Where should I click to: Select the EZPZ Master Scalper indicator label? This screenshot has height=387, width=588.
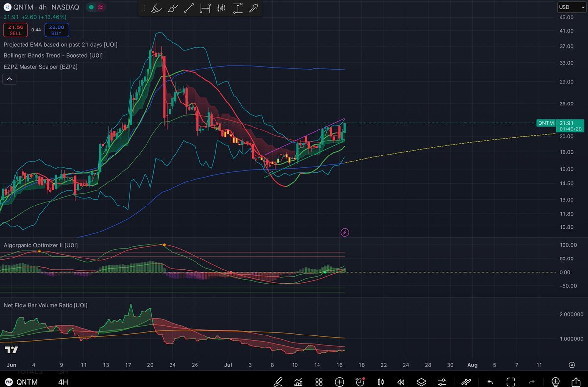click(41, 66)
